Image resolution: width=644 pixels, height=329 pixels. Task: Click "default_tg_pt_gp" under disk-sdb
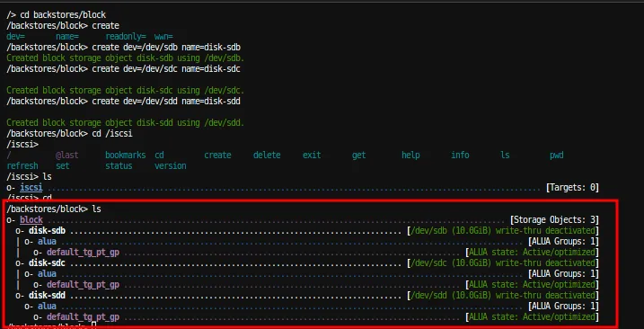point(83,252)
